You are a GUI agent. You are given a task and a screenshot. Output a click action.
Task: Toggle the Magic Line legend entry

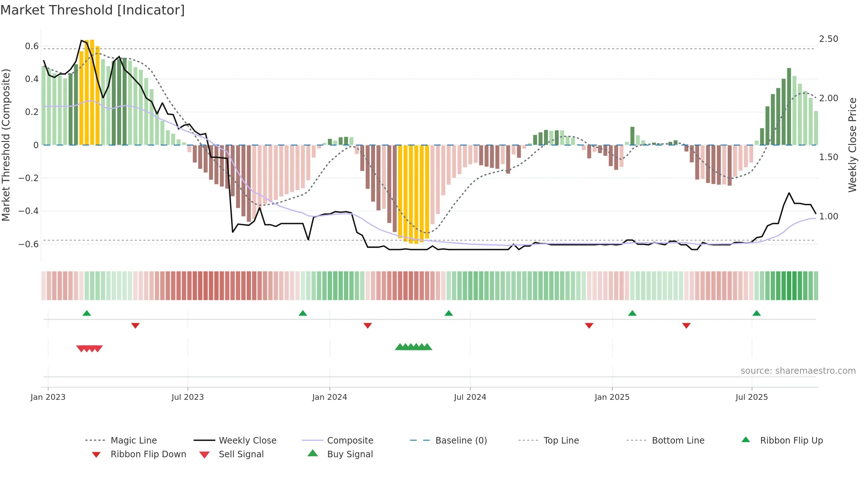point(121,440)
